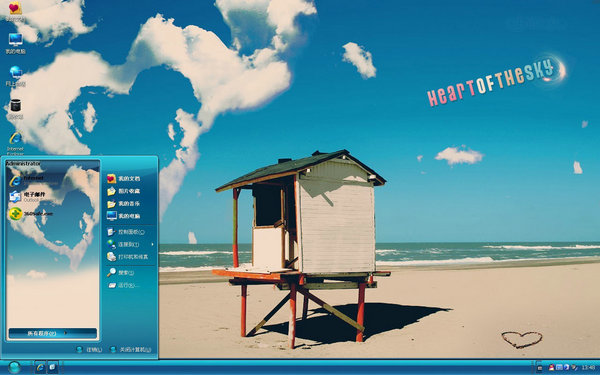Click the Start orb on the taskbar
Screen dimensions: 600x375
[14, 367]
